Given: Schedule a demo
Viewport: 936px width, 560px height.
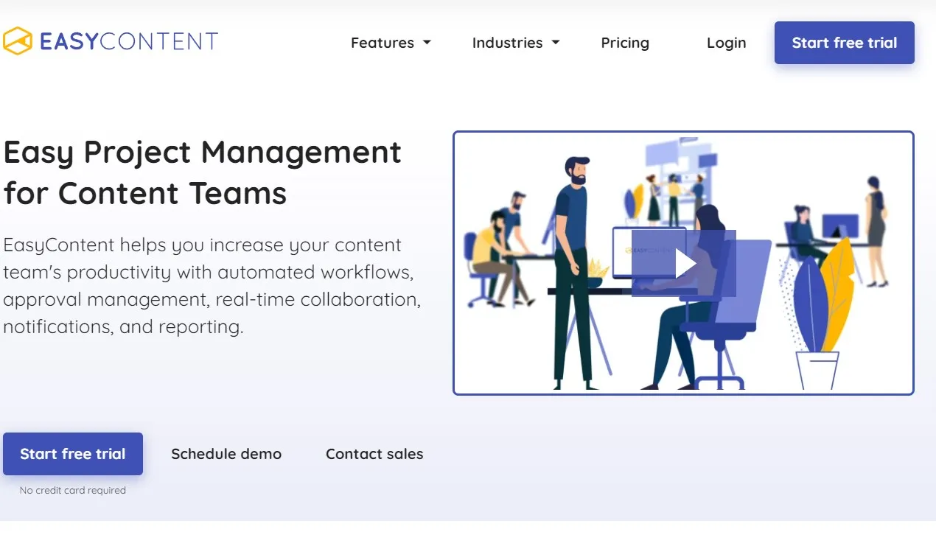Looking at the screenshot, I should click(226, 454).
